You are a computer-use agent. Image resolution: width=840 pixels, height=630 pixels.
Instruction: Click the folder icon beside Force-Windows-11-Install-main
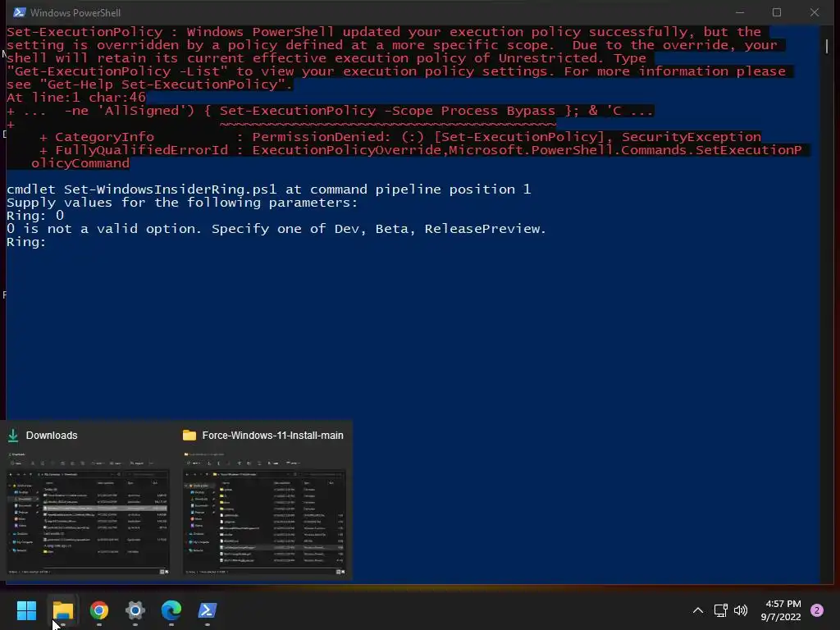tap(189, 436)
